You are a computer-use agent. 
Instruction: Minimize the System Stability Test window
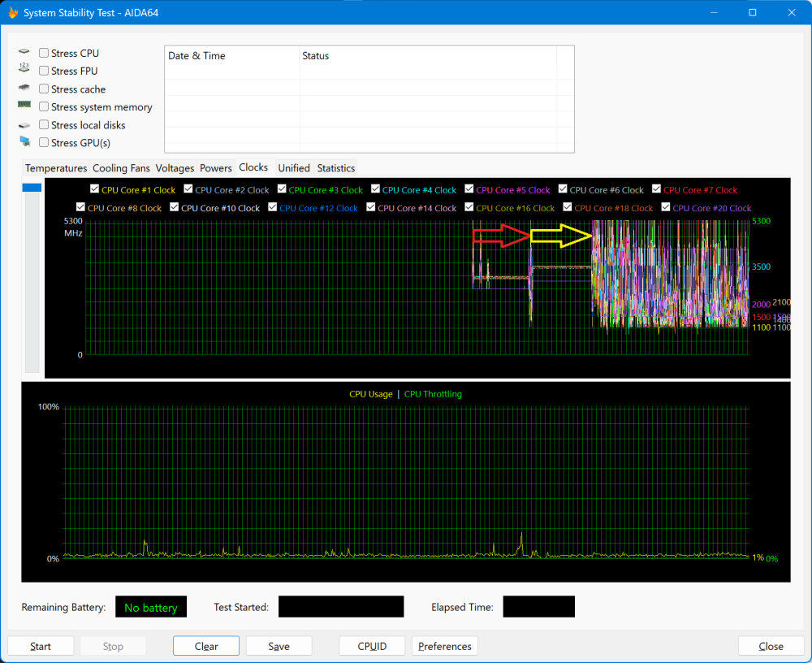click(714, 12)
